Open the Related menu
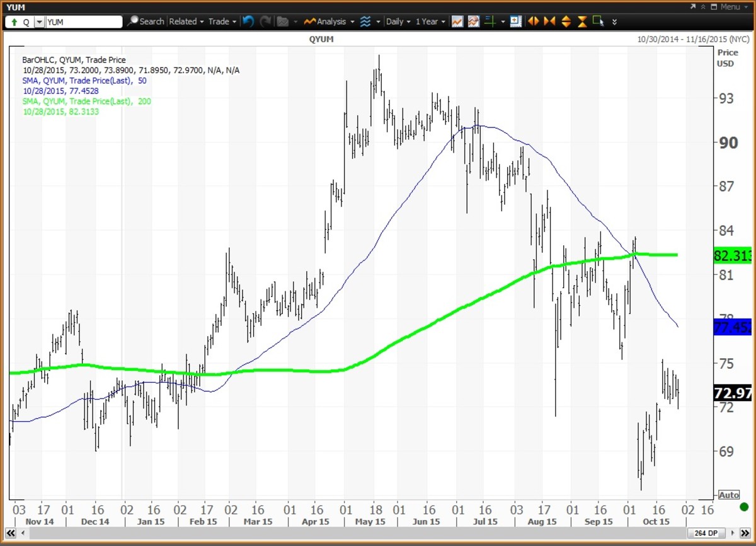The width and height of the screenshot is (756, 546). click(186, 21)
